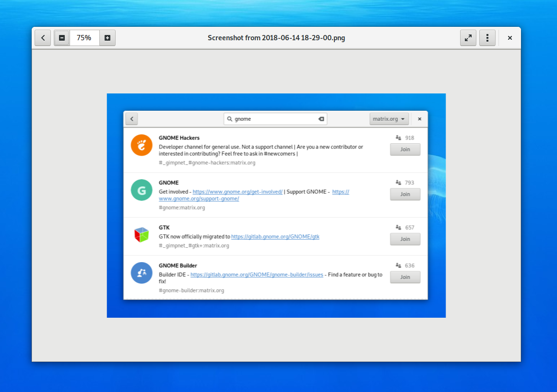Click the green G avatar for GNOME room
The height and width of the screenshot is (392, 557).
pos(142,190)
